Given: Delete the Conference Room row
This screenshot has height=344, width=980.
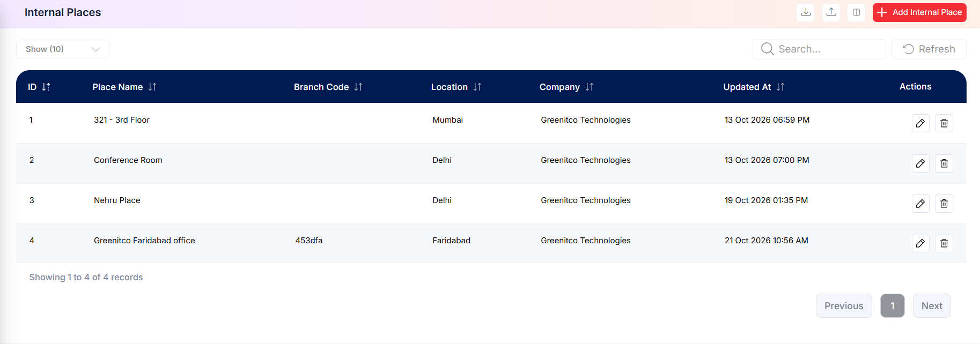Looking at the screenshot, I should [944, 163].
